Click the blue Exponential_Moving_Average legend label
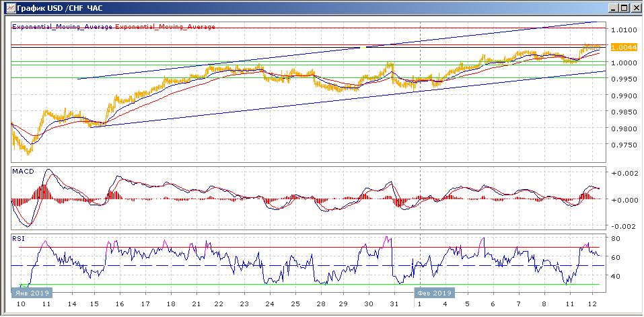The width and height of the screenshot is (644, 317). pyautogui.click(x=63, y=27)
